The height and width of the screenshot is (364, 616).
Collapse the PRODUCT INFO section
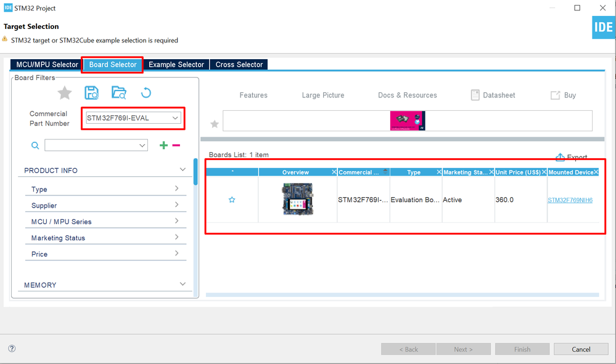[183, 169]
